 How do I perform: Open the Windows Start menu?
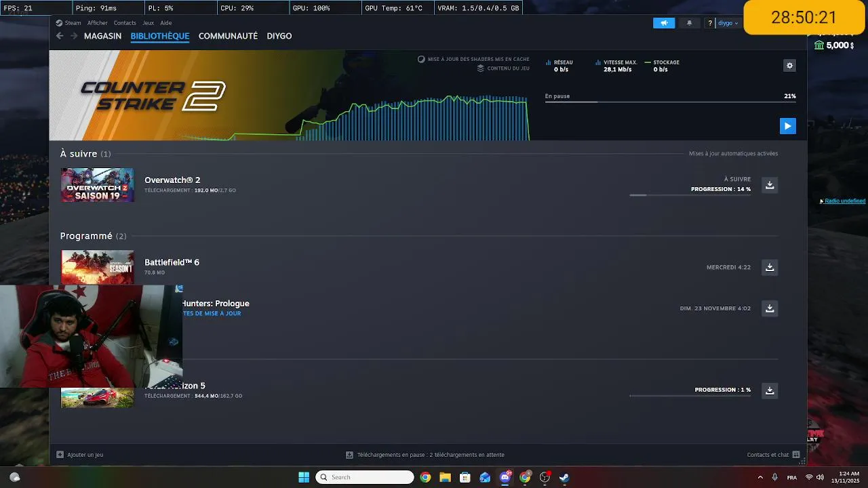tap(304, 477)
